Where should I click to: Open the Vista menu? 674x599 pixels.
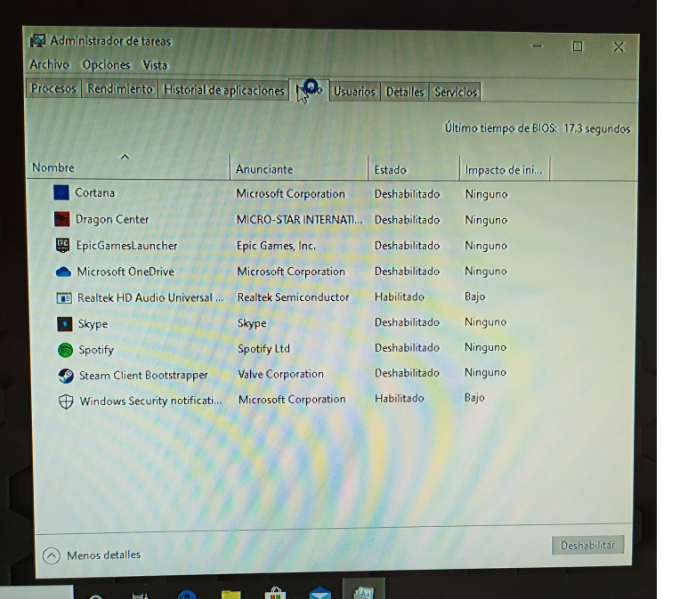click(x=155, y=65)
